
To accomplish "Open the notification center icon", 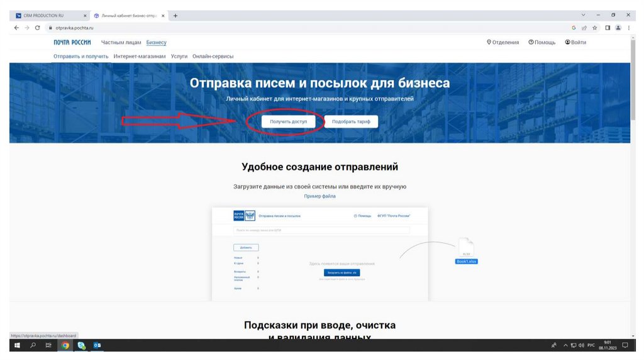I will pyautogui.click(x=625, y=345).
